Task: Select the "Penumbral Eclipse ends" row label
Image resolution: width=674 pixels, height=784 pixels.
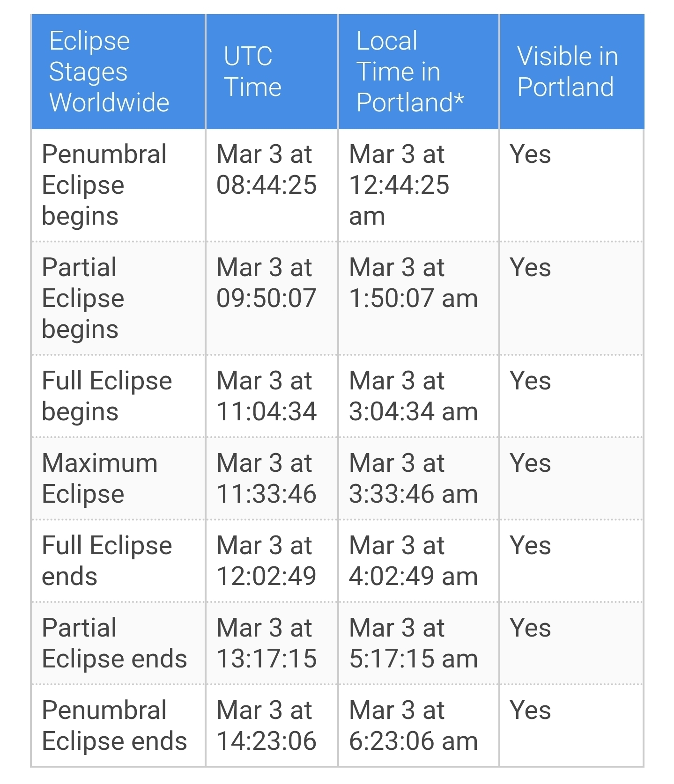Action: pyautogui.click(x=114, y=725)
